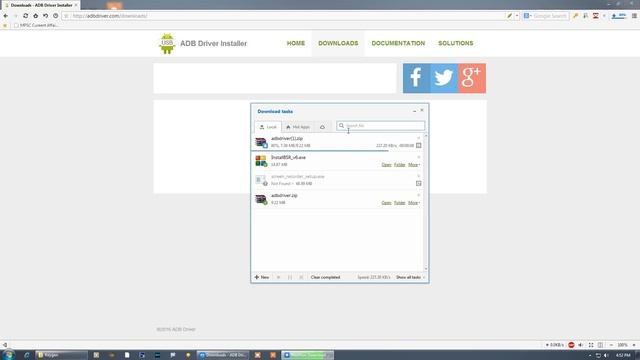This screenshot has height=360, width=640.
Task: Click Clear completed downloads
Action: [325, 277]
